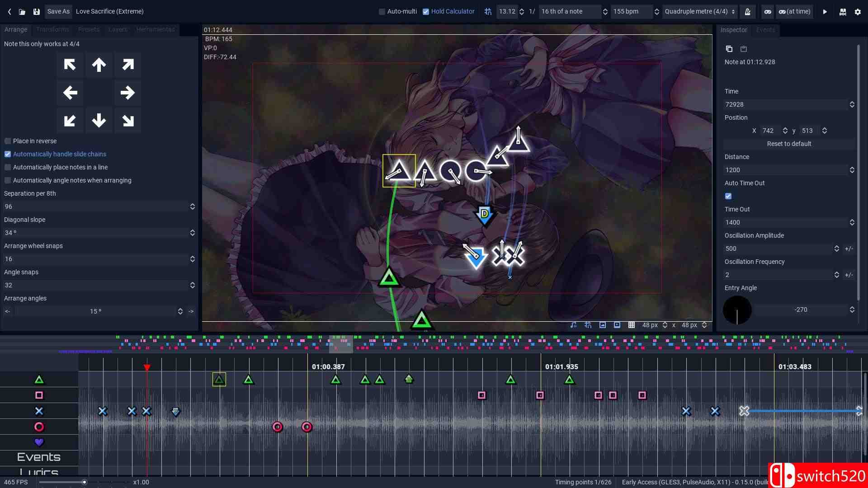Click the Save As button
868x488 pixels.
58,11
